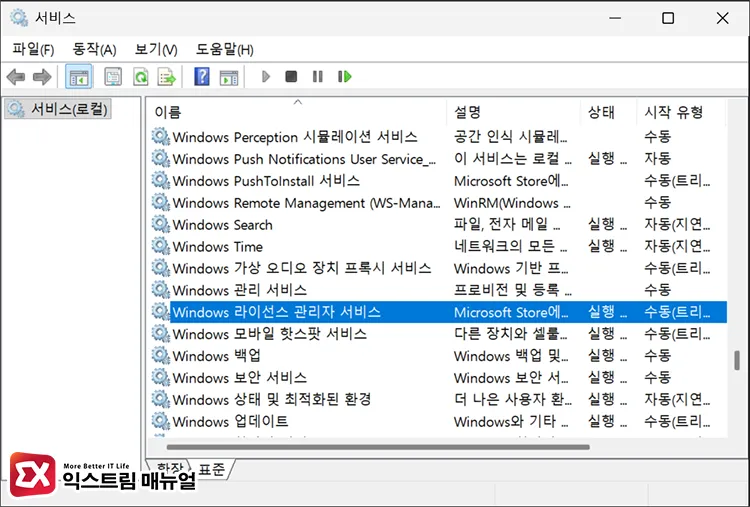
Task: Select Windows 모바일 핫스팟 서비스 name
Action: tap(270, 334)
